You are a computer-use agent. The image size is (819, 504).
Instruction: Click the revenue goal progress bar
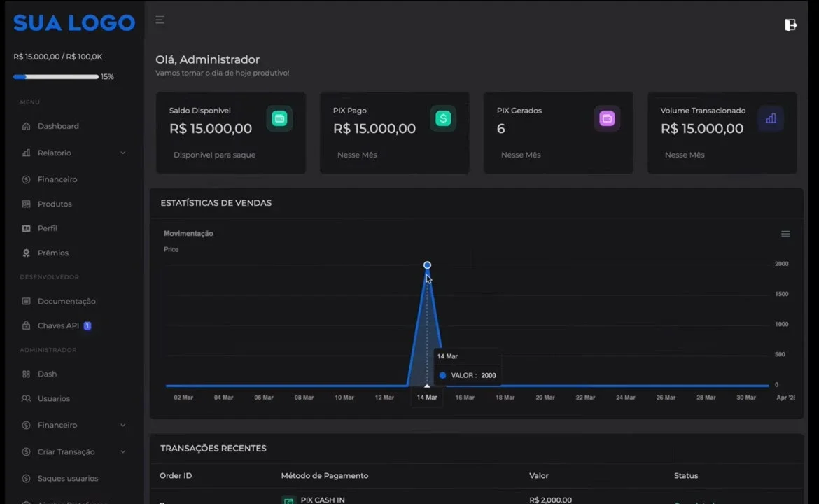56,77
